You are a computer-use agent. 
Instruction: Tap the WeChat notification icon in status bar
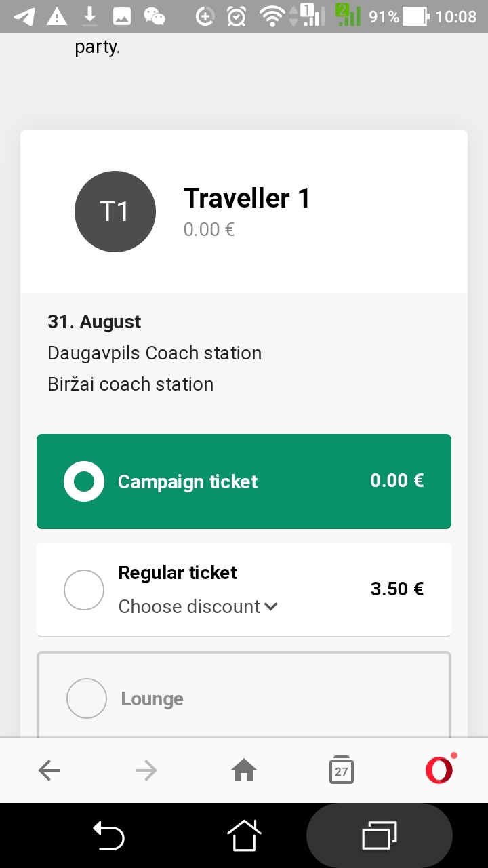[155, 16]
